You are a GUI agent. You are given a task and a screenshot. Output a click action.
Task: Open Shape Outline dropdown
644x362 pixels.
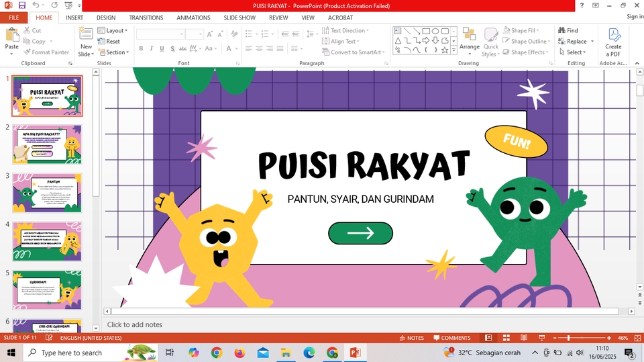pos(527,41)
